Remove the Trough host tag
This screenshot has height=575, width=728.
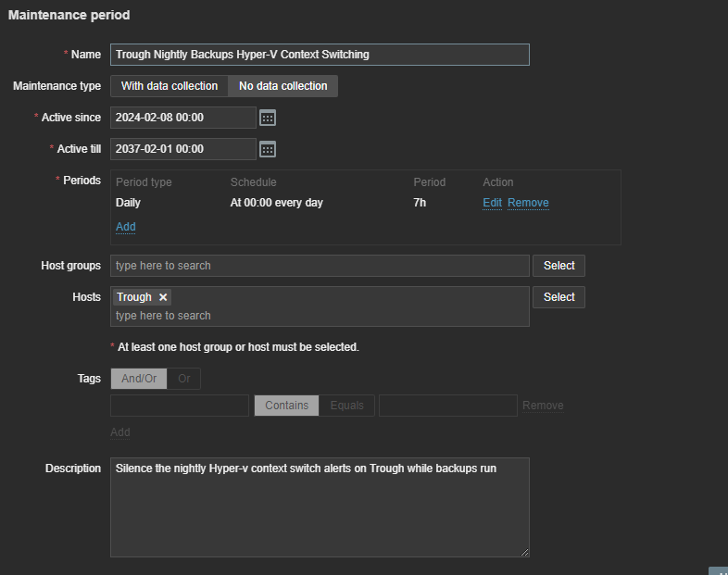point(163,297)
